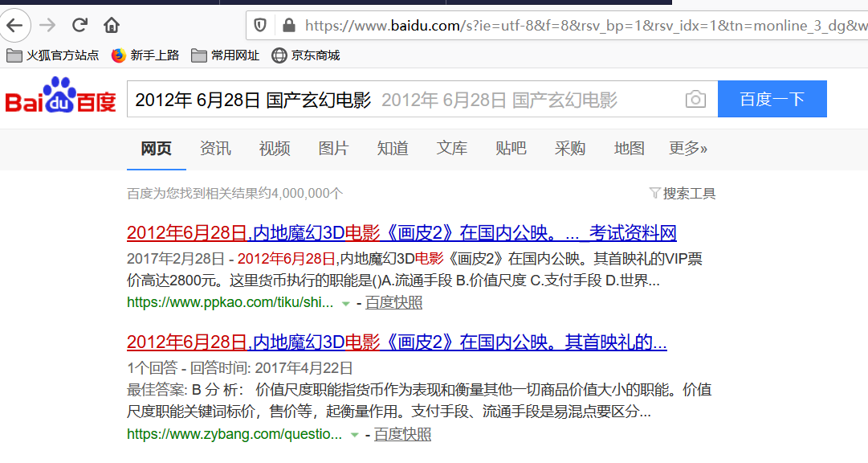
Task: Click the ppkao.com result URL
Action: click(230, 303)
